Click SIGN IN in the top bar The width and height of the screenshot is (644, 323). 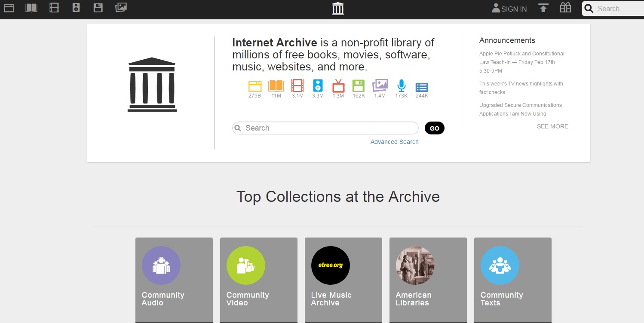pos(509,9)
